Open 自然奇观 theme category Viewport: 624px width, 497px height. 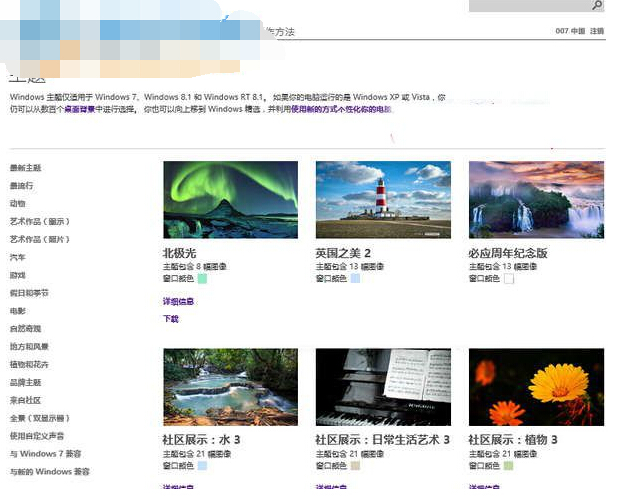(x=25, y=329)
